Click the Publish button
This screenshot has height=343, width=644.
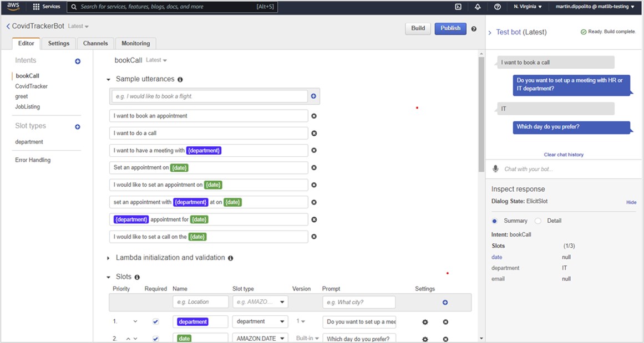tap(450, 28)
